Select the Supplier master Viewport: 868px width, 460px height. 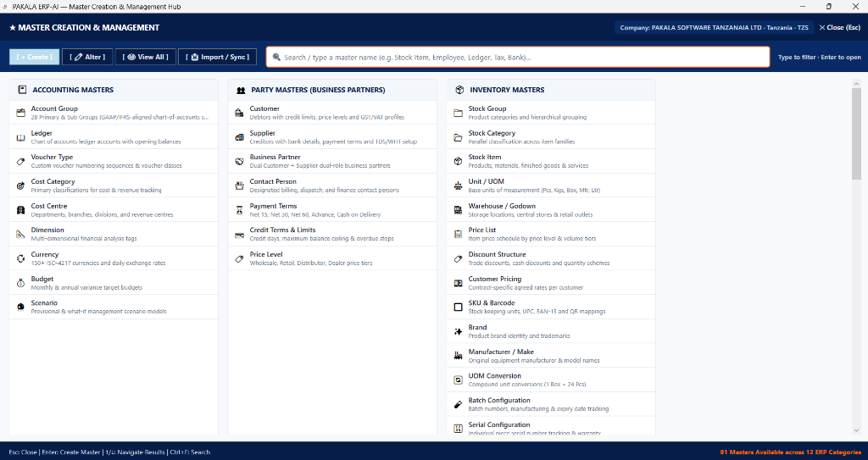coord(332,136)
